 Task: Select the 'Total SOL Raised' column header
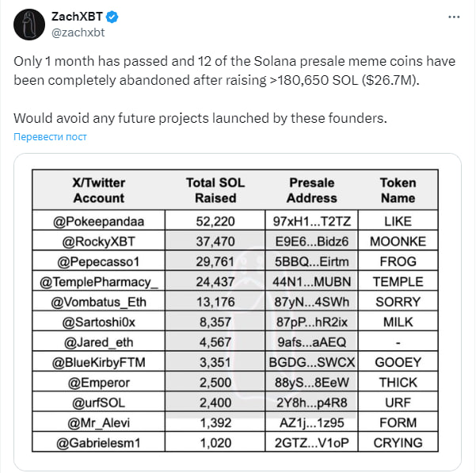[215, 190]
